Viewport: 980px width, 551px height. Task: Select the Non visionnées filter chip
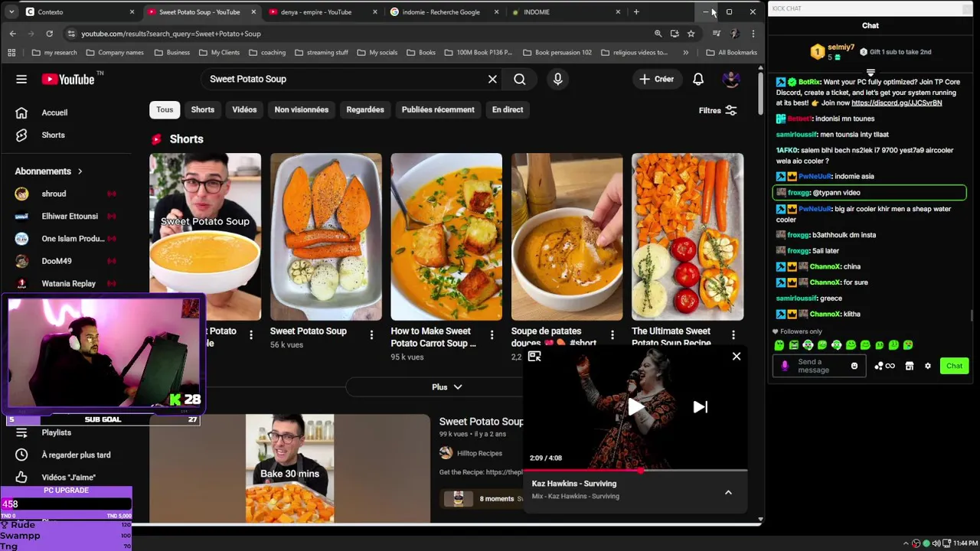coord(302,109)
